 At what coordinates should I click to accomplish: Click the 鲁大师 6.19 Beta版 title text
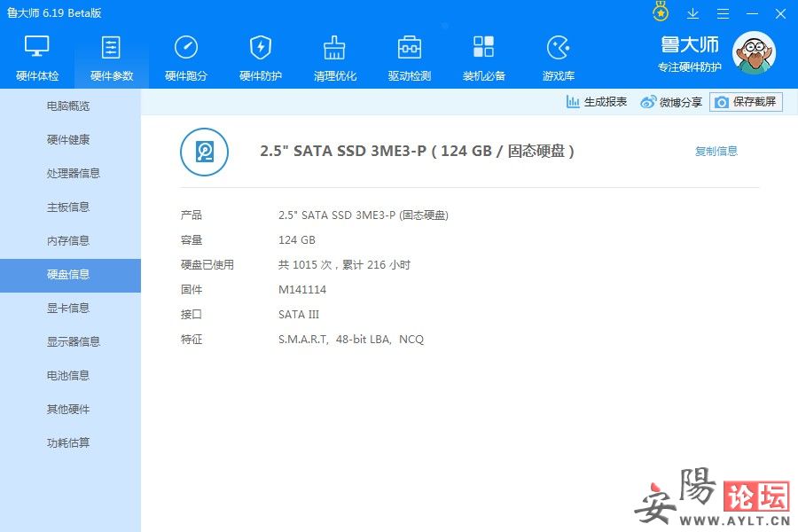point(54,13)
